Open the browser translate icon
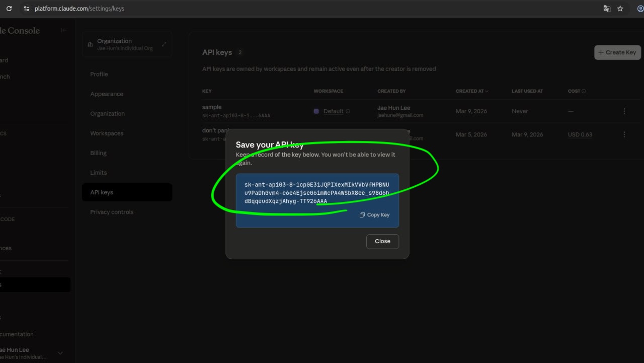The width and height of the screenshot is (644, 363). click(x=607, y=9)
